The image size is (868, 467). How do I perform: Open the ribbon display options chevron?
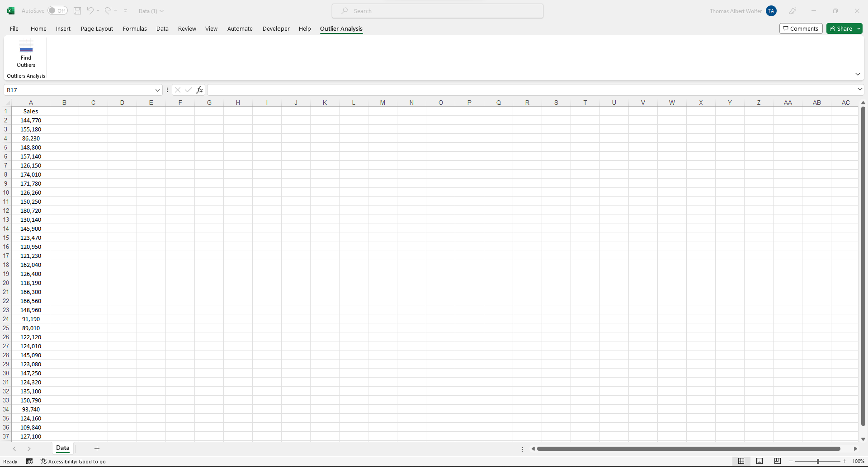858,74
